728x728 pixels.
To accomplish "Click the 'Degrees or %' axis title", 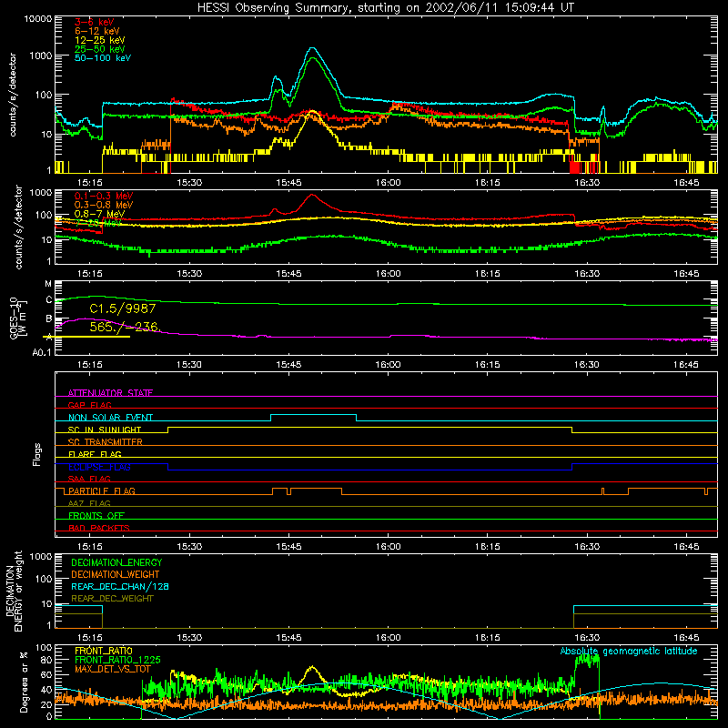I will (x=24, y=682).
